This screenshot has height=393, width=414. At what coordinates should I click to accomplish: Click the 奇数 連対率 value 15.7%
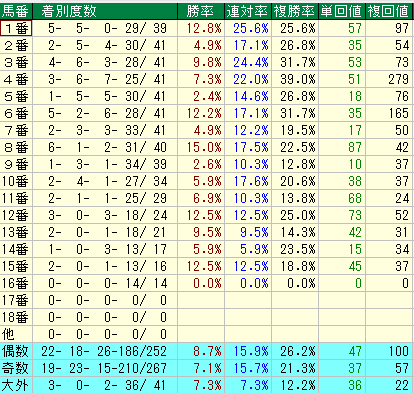[251, 368]
